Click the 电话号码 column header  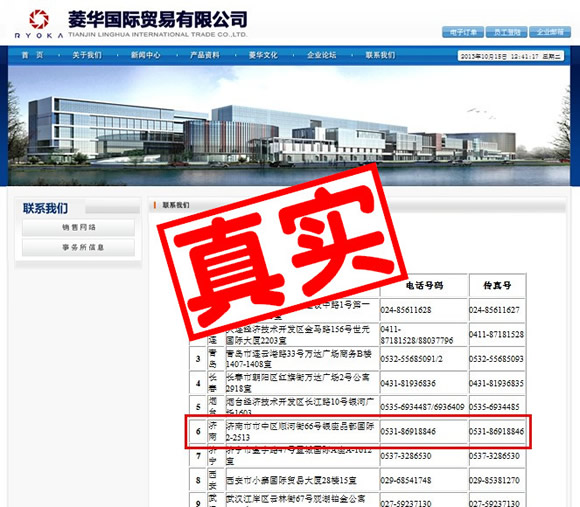(424, 285)
